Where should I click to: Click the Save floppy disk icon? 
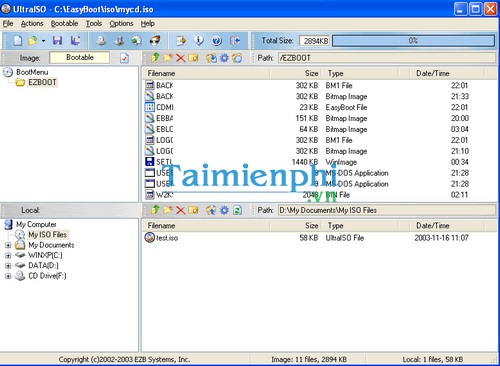tap(57, 41)
